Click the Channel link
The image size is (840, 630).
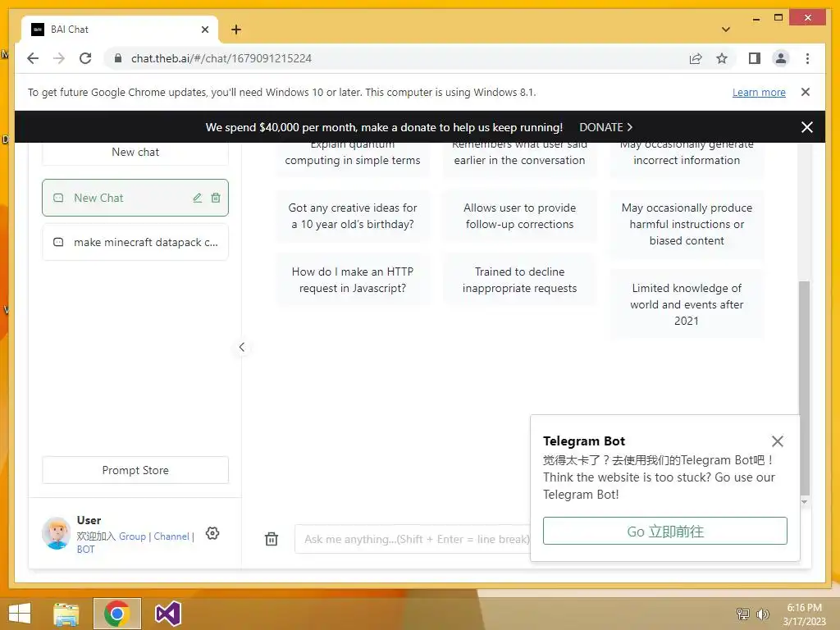171,536
